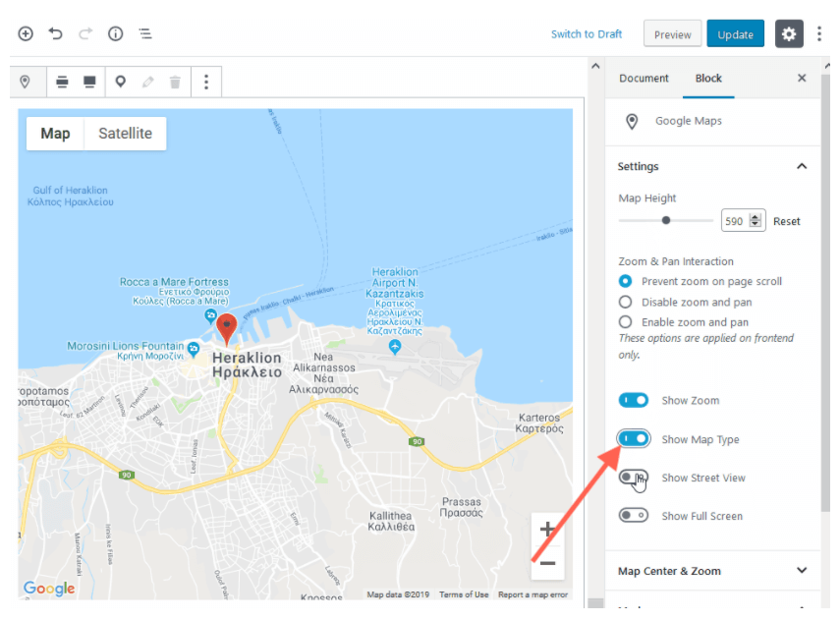
Task: Select Enable zoom and pan option
Action: tap(625, 322)
